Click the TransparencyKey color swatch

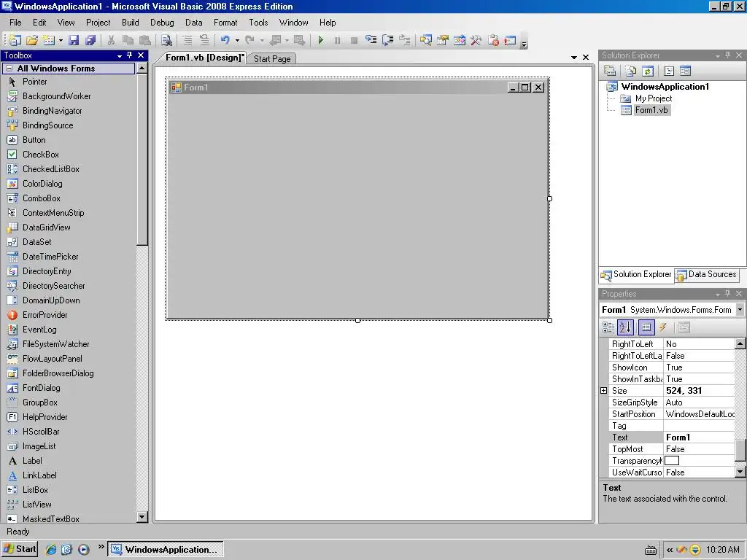(x=671, y=461)
